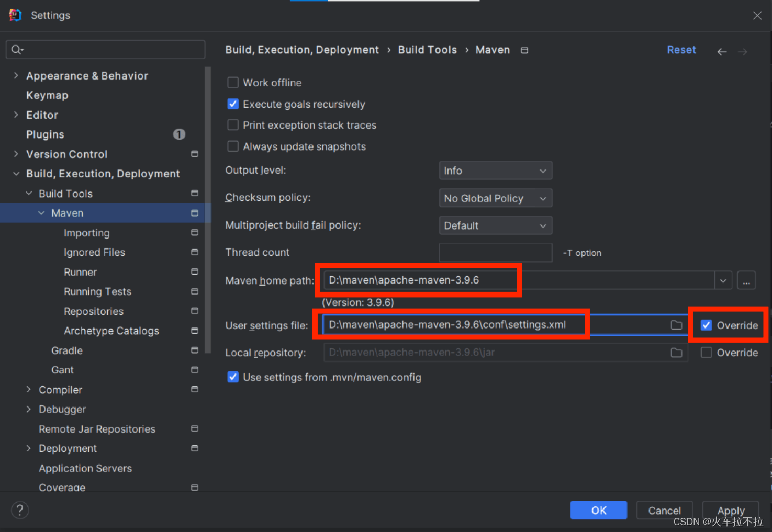Screen dimensions: 772x532
Task: Open the Checksum policy dropdown
Action: coord(495,198)
